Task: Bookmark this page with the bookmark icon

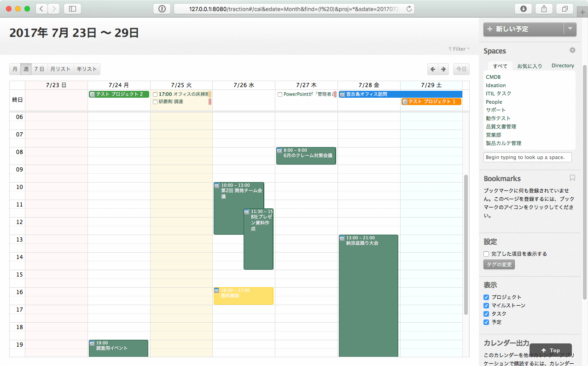Action: tap(572, 178)
